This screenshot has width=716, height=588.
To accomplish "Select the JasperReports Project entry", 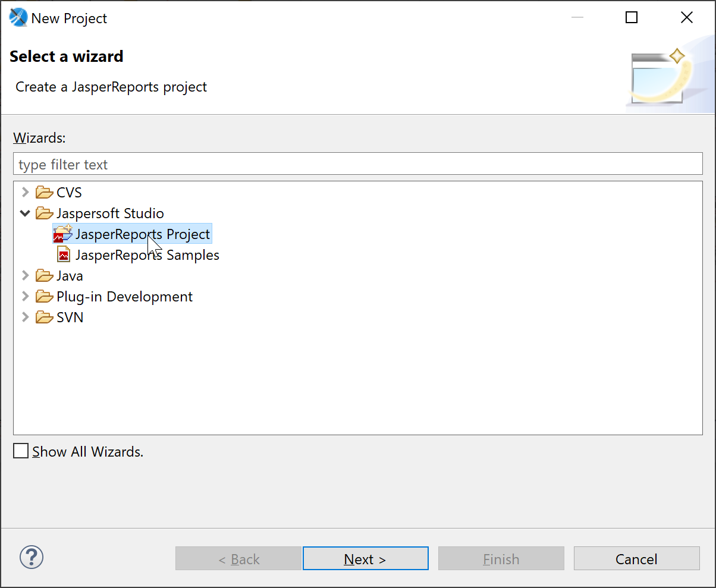I will [142, 234].
